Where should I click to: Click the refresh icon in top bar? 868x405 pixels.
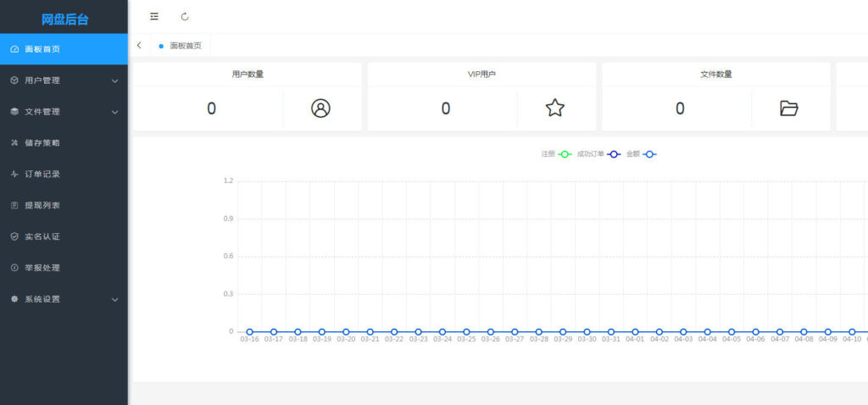pos(185,17)
